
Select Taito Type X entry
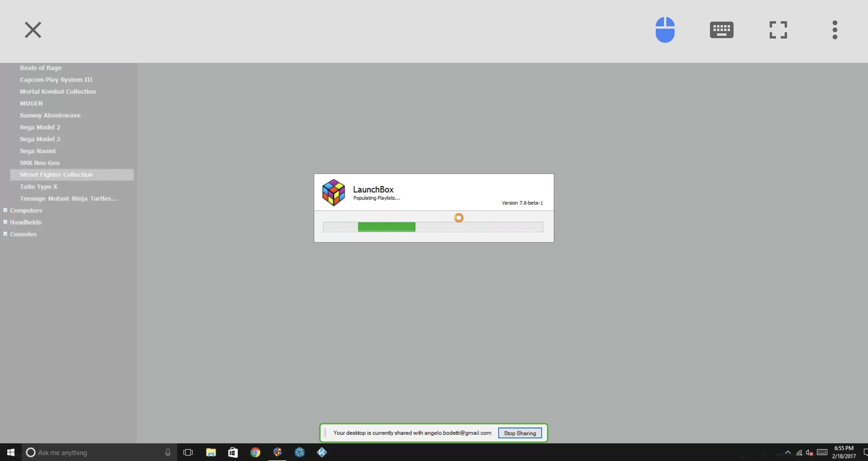39,186
